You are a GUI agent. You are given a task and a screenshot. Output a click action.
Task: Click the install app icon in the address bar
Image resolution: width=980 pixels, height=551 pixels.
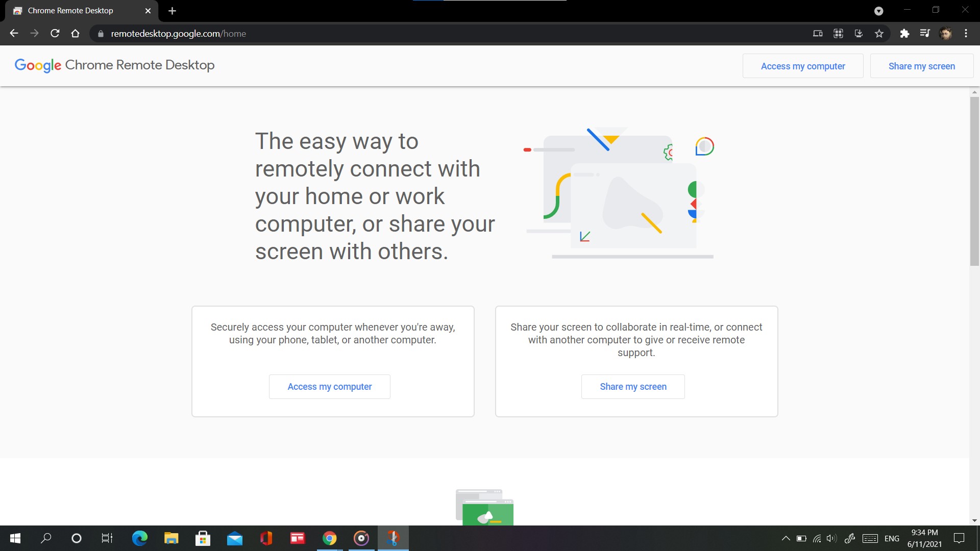pos(859,34)
